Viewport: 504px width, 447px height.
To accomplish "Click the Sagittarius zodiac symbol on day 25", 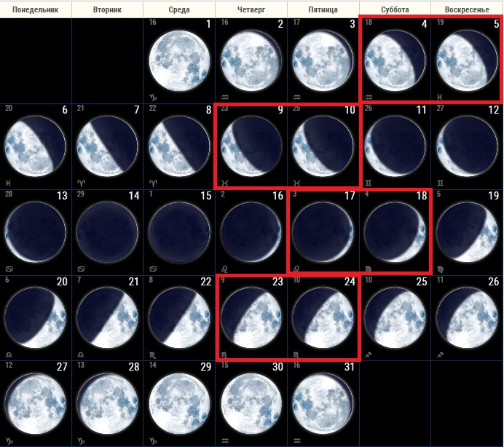I will point(369,355).
